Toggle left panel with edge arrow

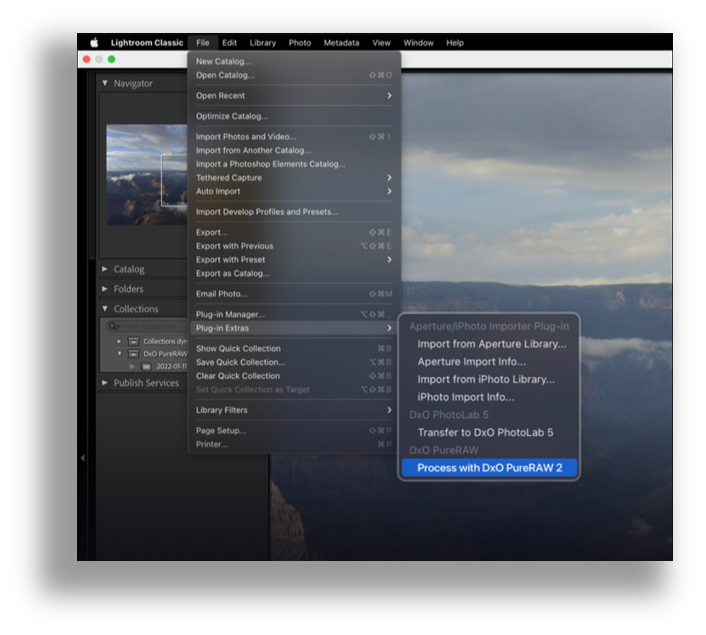(x=83, y=458)
